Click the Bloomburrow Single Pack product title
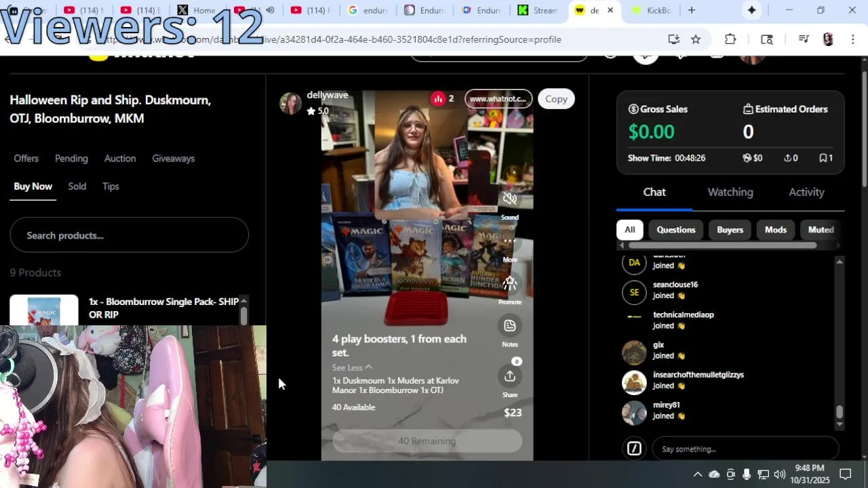This screenshot has height=488, width=868. [163, 308]
